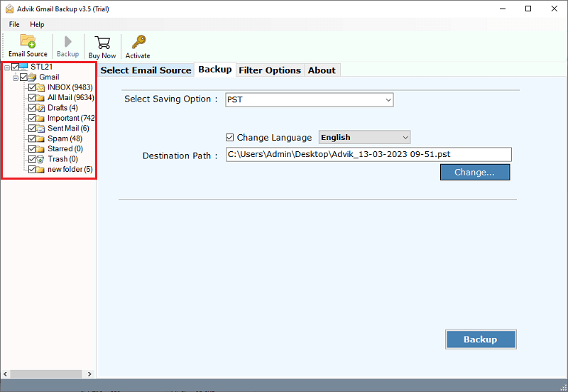The image size is (568, 392).
Task: Uncheck the Starred (0) checkbox
Action: (32, 149)
